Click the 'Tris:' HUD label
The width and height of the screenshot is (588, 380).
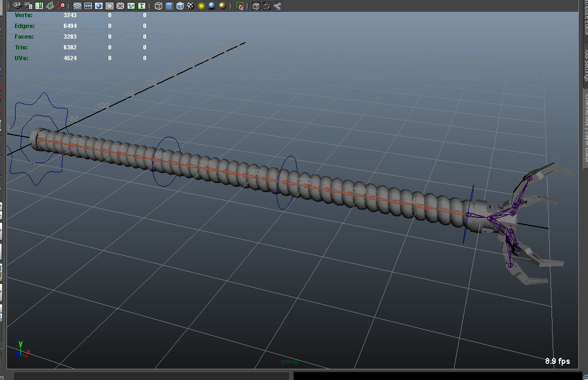[21, 47]
